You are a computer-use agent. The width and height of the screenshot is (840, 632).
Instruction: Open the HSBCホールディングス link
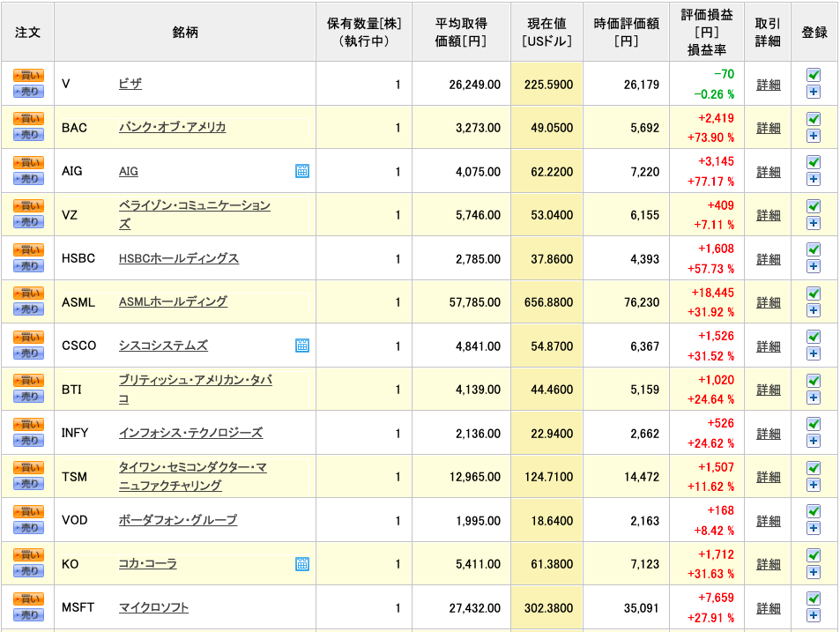coord(179,258)
